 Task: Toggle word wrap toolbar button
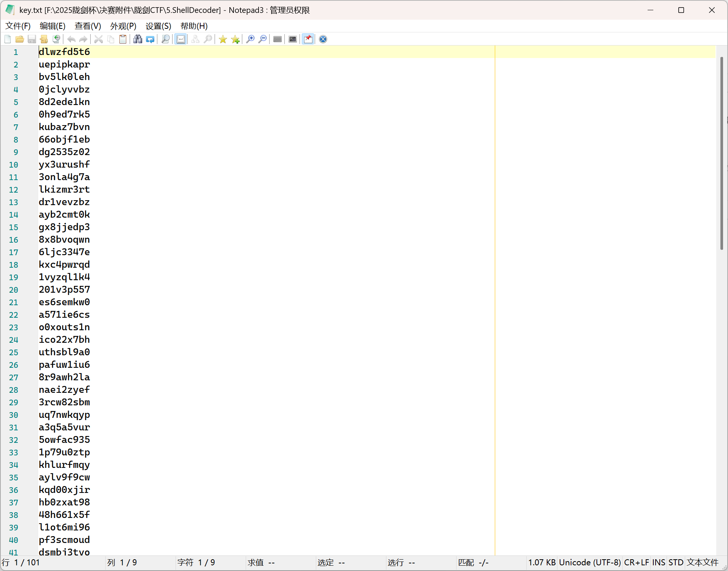click(181, 39)
